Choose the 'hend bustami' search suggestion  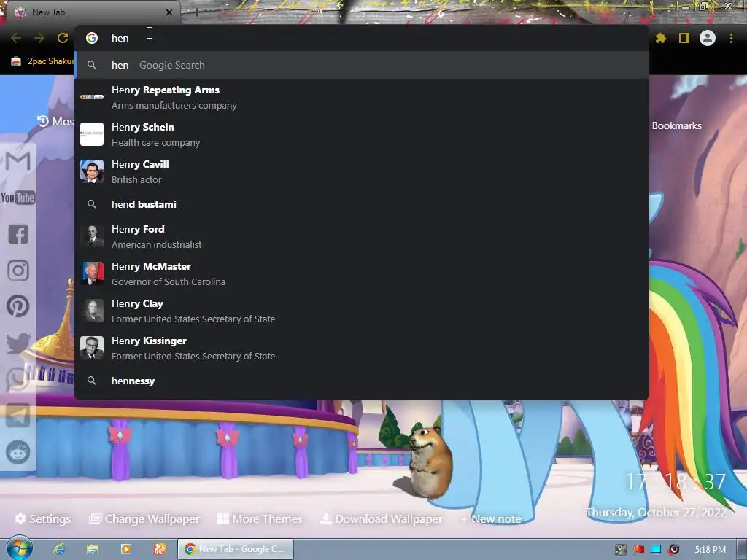click(362, 204)
